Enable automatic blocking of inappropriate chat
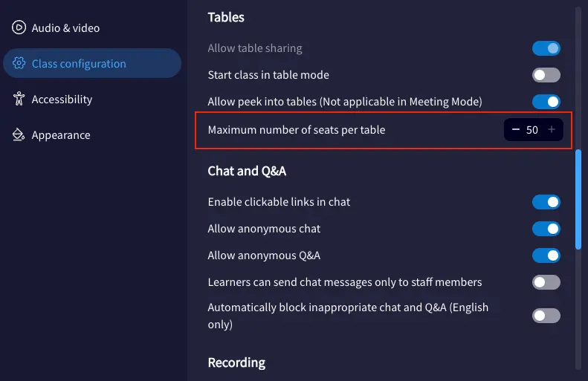The image size is (588, 381). click(546, 316)
